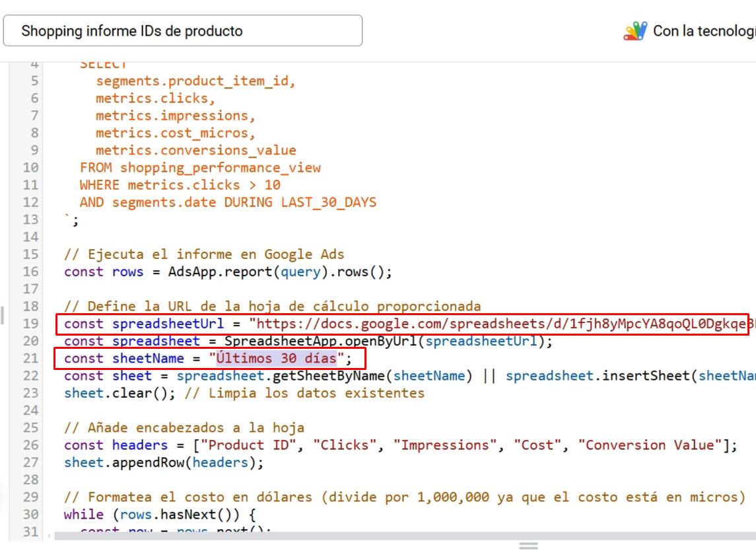
Task: Click on 'metrics.cost_micros,' in line 8
Action: [175, 133]
